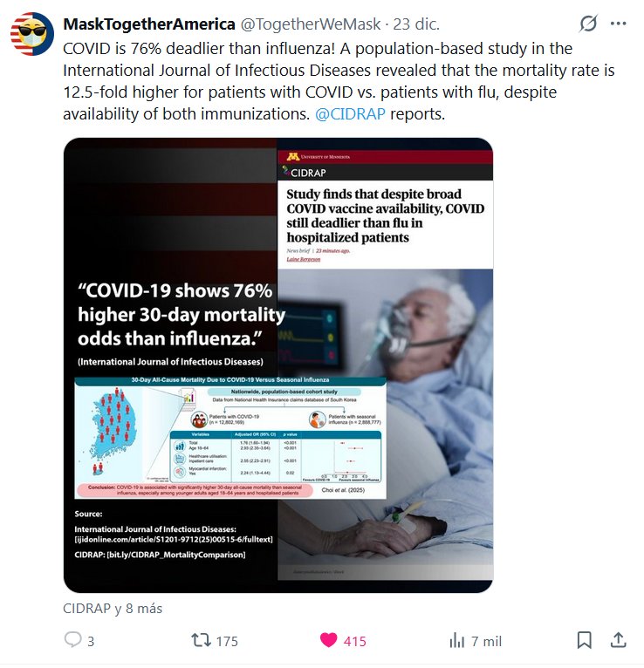
Task: Click the reply speech bubble icon
Action: coord(73,639)
